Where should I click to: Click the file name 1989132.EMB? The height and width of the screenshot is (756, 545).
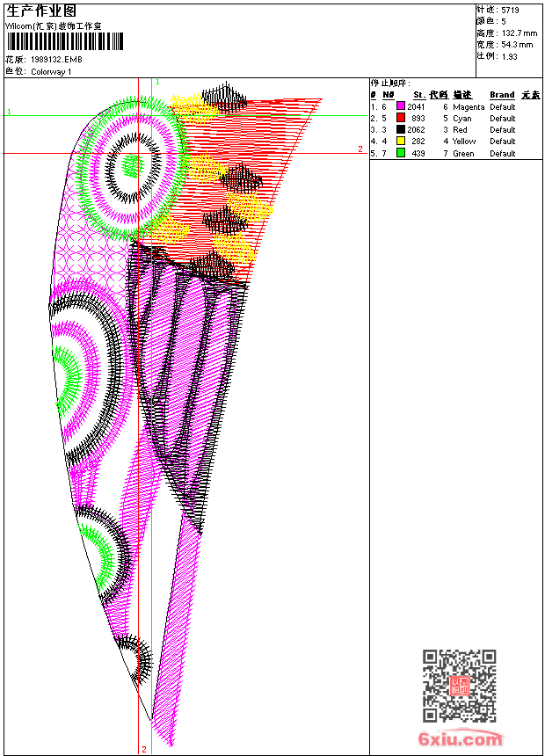(56, 59)
